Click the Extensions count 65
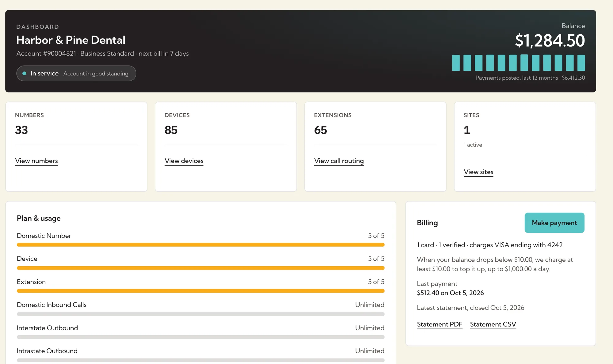The height and width of the screenshot is (364, 613). click(x=321, y=130)
